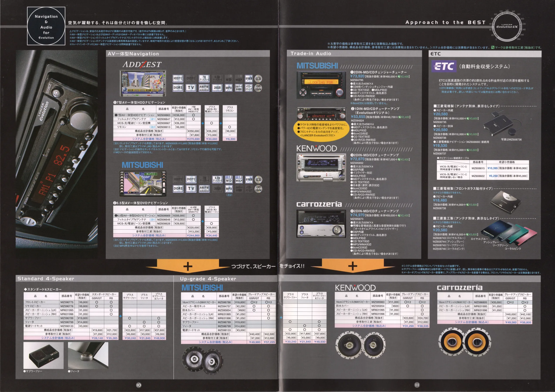
Task: Click the price ¥53,655
Action: 358,117
